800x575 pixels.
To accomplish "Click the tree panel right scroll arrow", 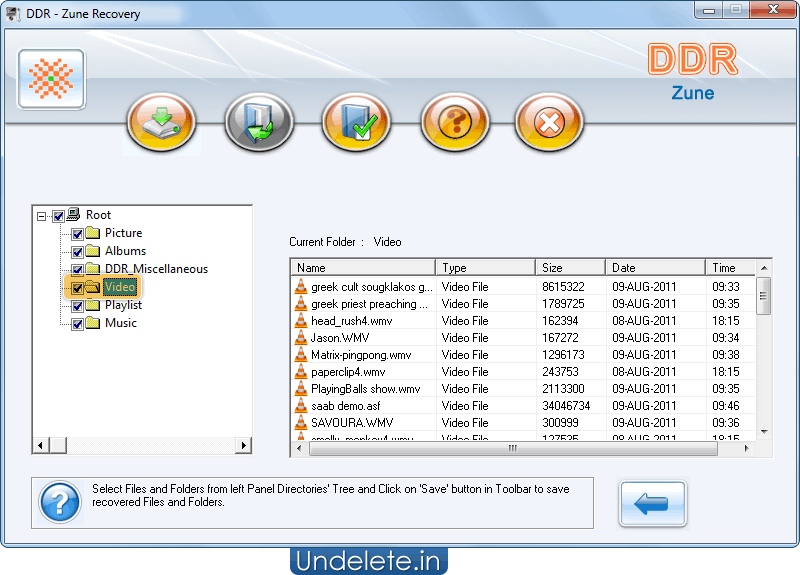I will (243, 445).
